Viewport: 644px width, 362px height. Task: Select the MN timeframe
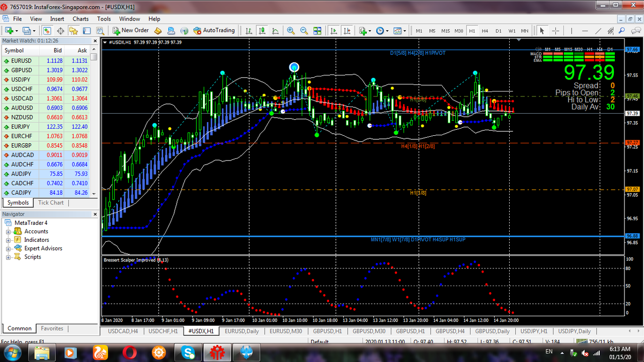pyautogui.click(x=525, y=31)
